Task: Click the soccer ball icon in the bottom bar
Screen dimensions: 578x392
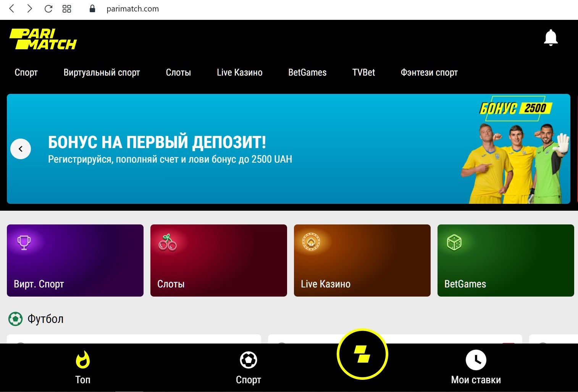Action: [x=249, y=360]
